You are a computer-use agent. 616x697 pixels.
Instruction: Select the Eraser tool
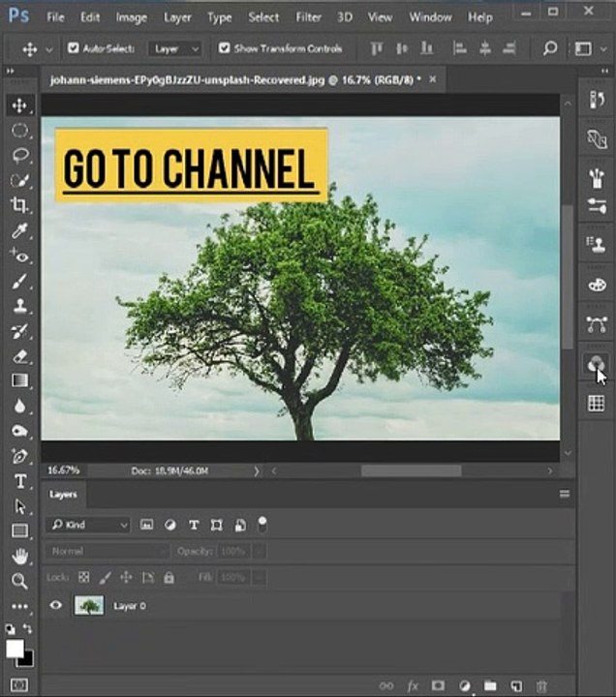[19, 356]
